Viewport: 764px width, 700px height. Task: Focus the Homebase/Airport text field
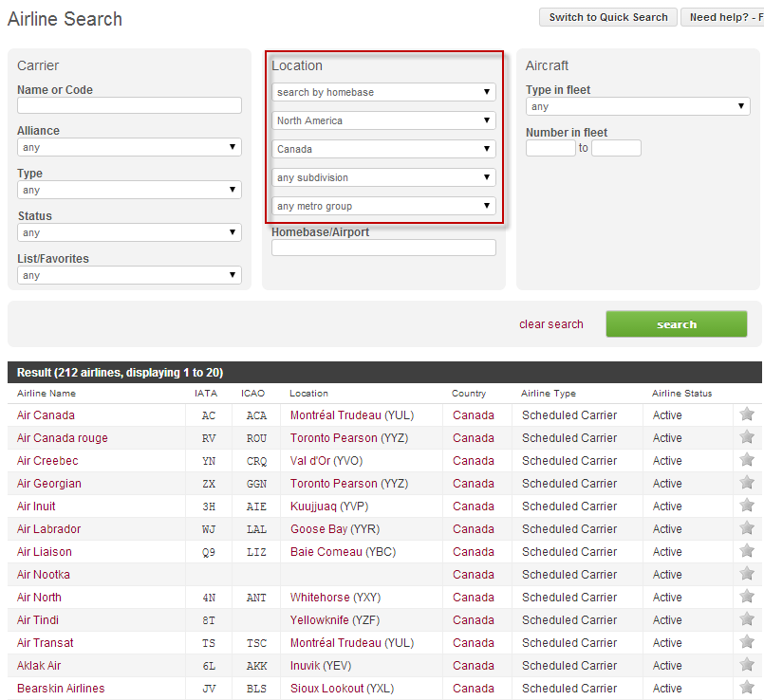383,248
